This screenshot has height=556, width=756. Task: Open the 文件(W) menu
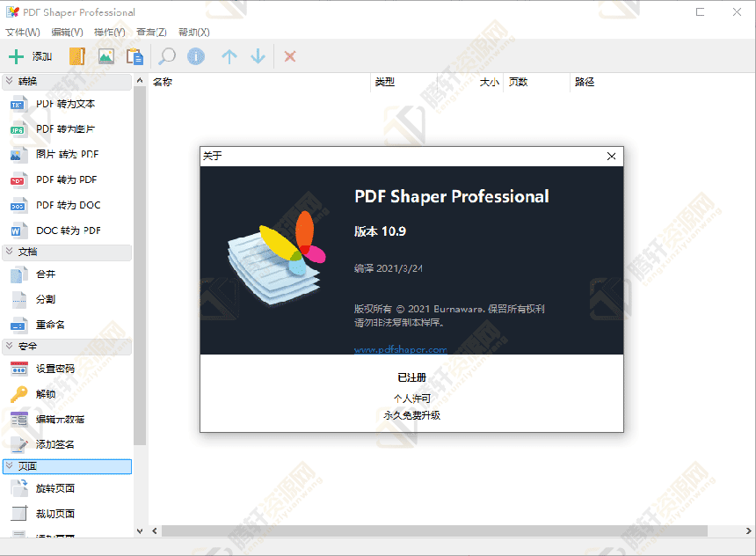[23, 33]
